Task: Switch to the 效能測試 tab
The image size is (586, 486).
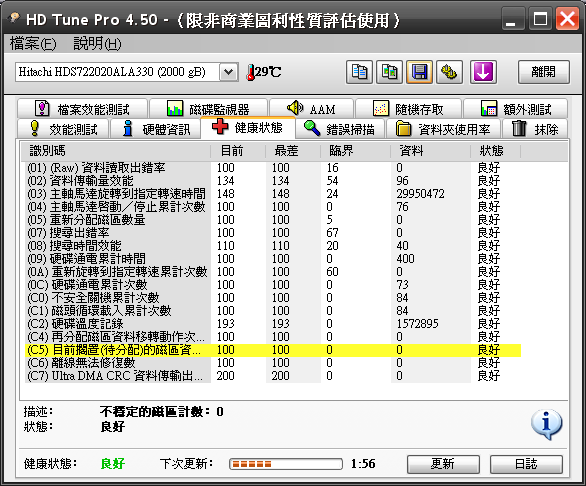Action: click(63, 129)
